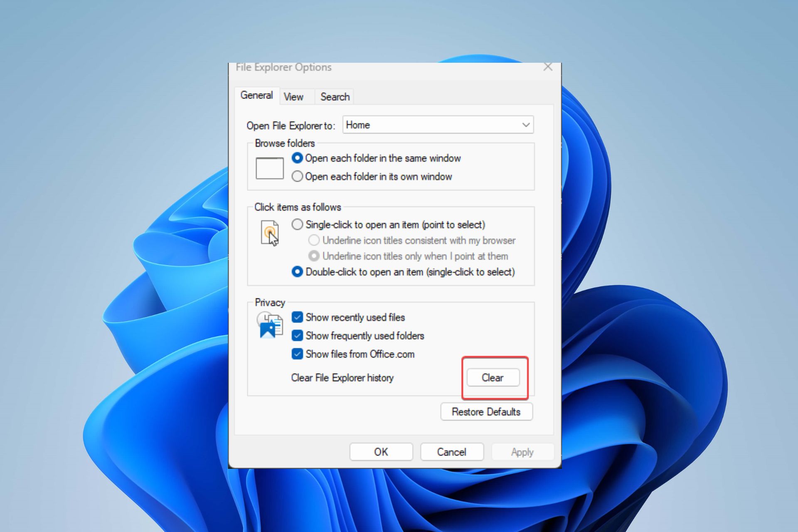Click the Click items as follows heading
Screen dimensions: 798x532
[298, 207]
